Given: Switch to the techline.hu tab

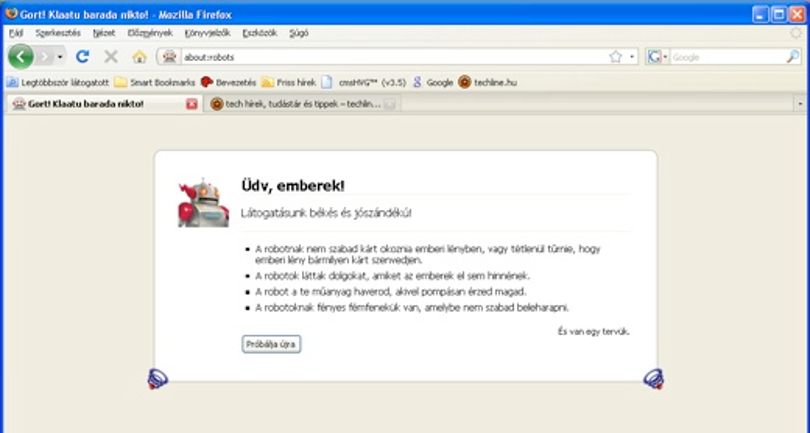Looking at the screenshot, I should click(x=303, y=104).
